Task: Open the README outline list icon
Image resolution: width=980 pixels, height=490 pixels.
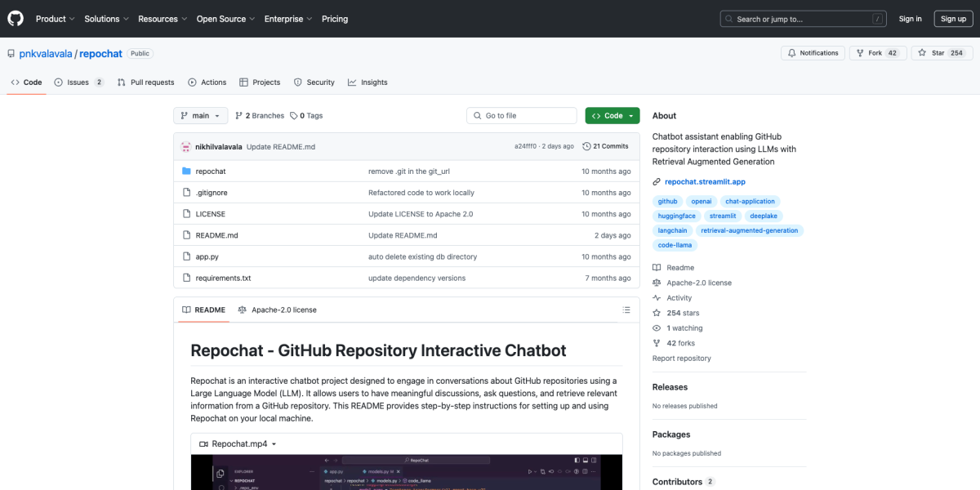Action: coord(626,310)
